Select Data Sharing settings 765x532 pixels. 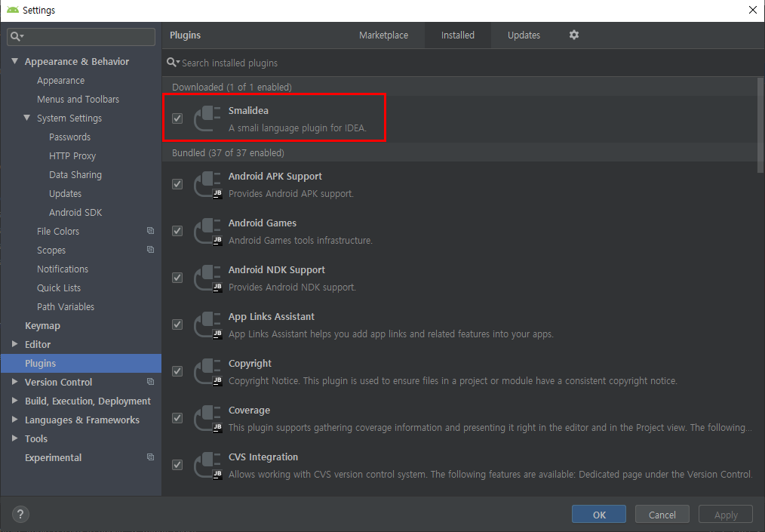pyautogui.click(x=75, y=174)
